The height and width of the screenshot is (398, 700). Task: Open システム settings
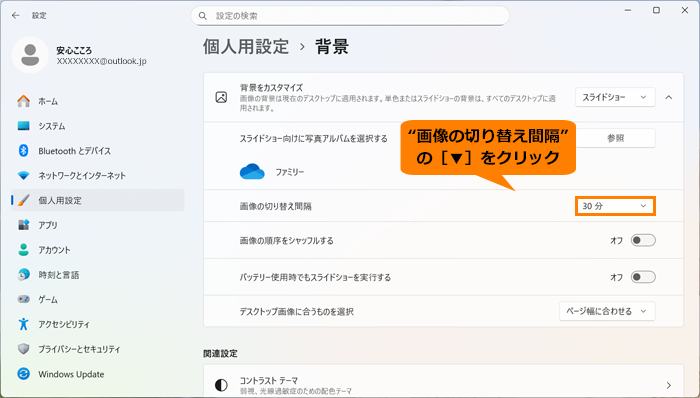(98, 126)
